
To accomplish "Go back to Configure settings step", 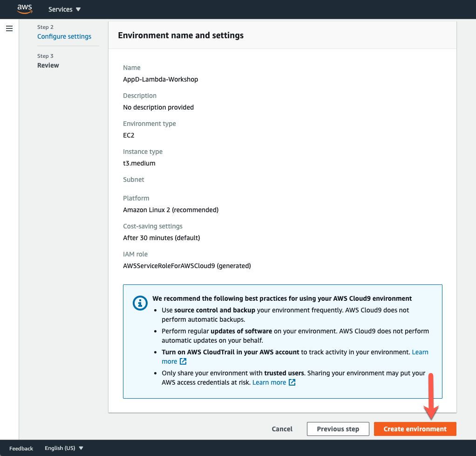I will [64, 36].
